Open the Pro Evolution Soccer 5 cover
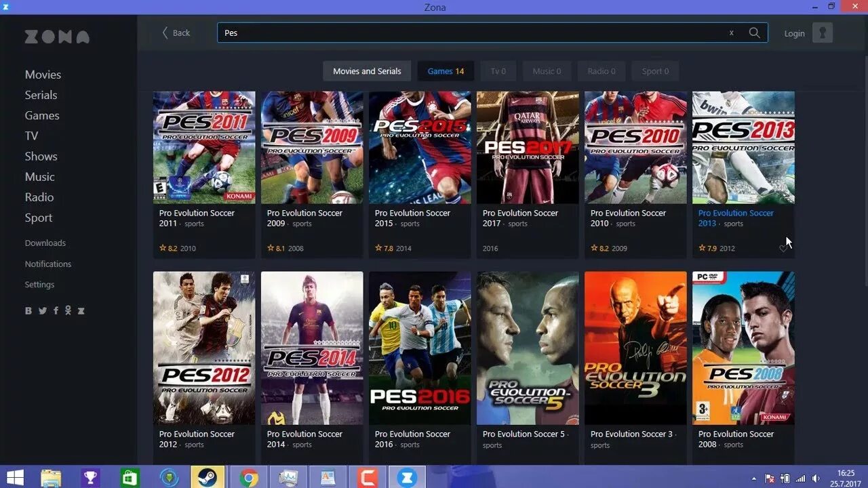Image resolution: width=868 pixels, height=488 pixels. [x=528, y=348]
